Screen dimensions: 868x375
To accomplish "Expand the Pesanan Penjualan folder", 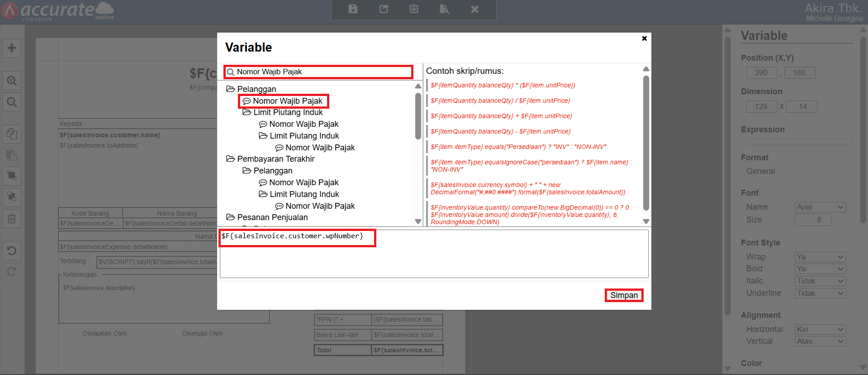I will pos(231,217).
